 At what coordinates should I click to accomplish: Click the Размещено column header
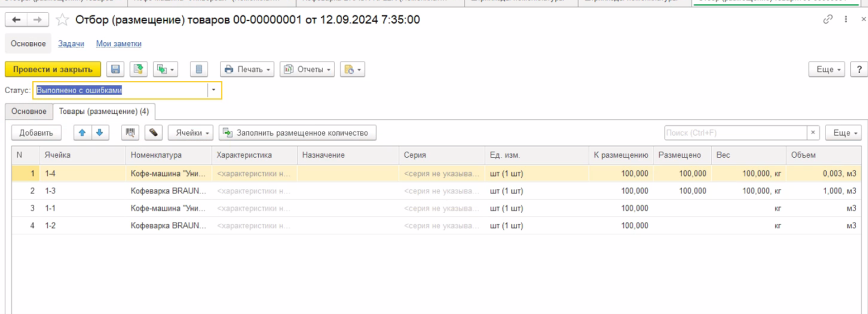pyautogui.click(x=682, y=155)
